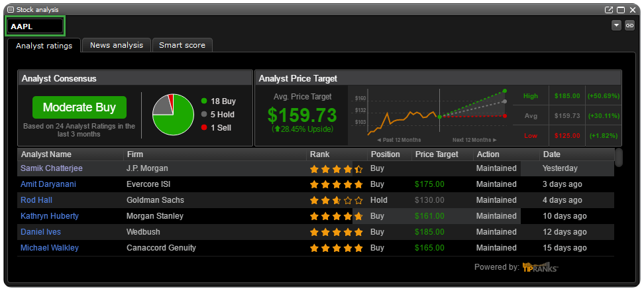Open analyst Michael Walkley link
644x291 pixels.
49,248
